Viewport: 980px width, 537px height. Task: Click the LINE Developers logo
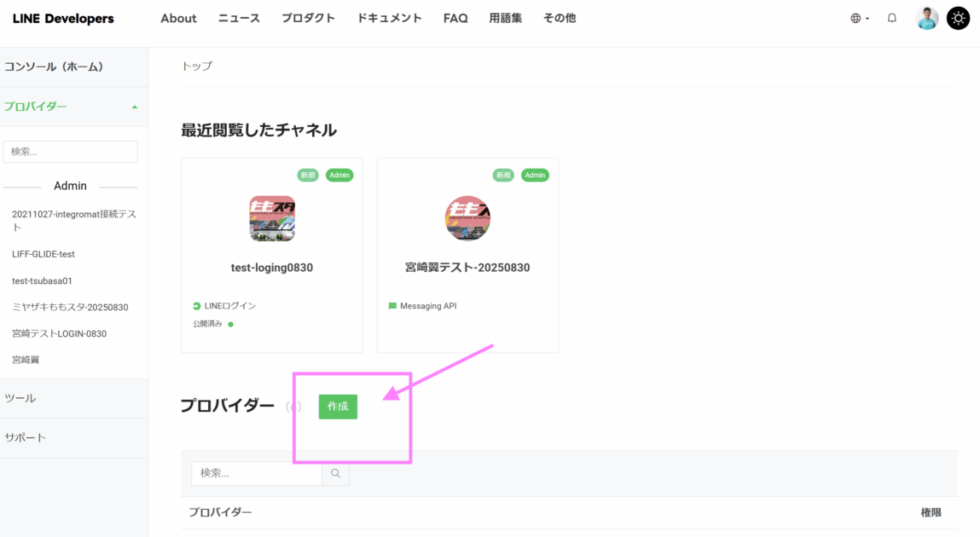63,19
